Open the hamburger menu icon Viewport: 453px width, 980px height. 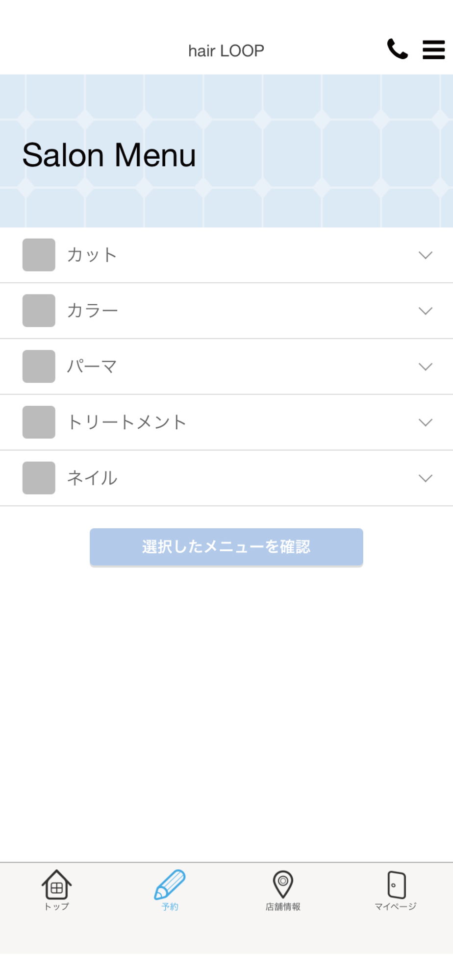(434, 49)
